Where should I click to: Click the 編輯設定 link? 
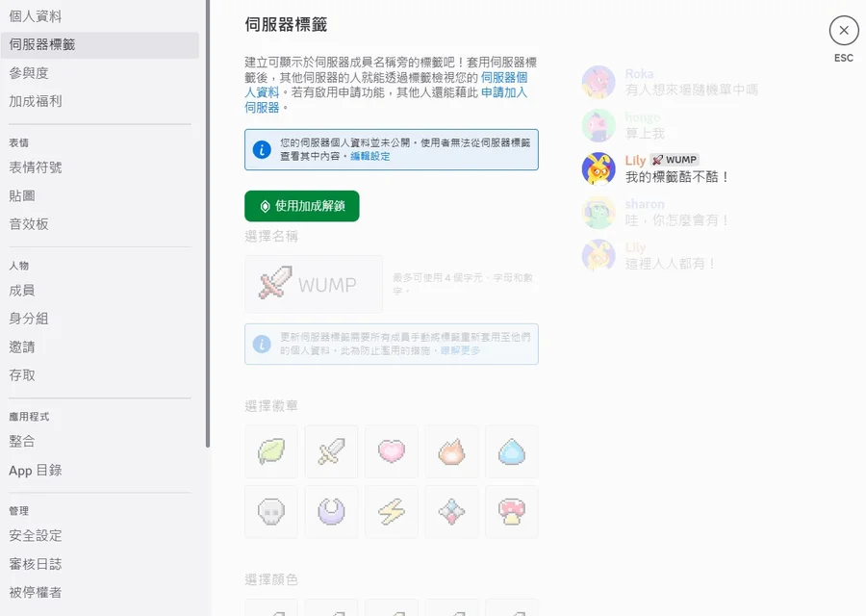pyautogui.click(x=370, y=156)
